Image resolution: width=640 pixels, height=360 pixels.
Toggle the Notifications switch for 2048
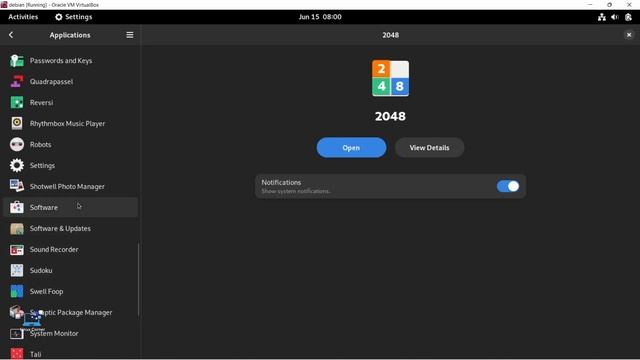pyautogui.click(x=508, y=186)
